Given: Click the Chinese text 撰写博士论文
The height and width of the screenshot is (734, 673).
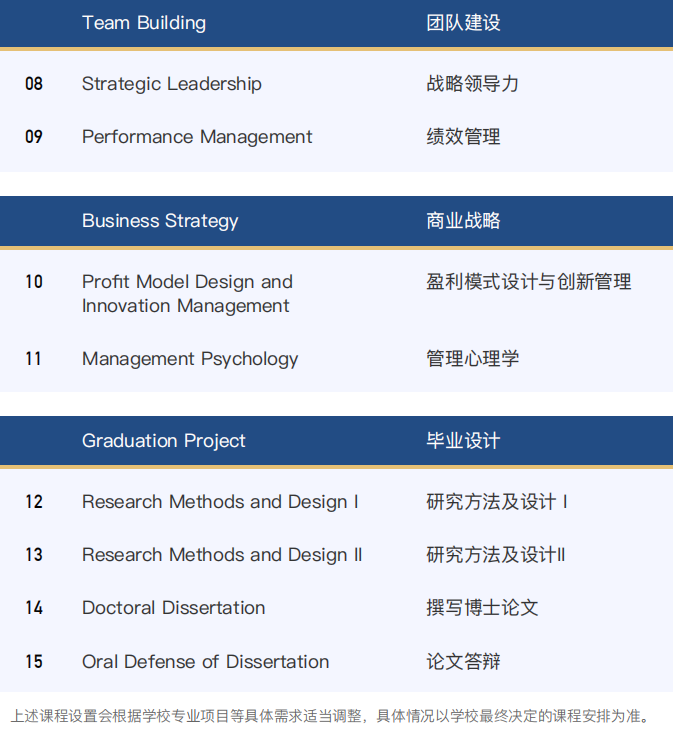Looking at the screenshot, I should (482, 608).
